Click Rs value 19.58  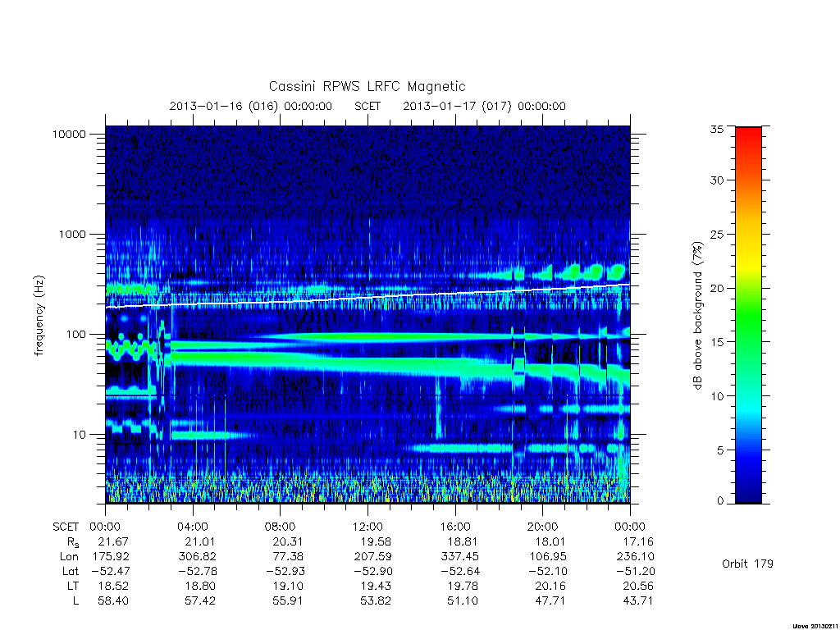376,541
